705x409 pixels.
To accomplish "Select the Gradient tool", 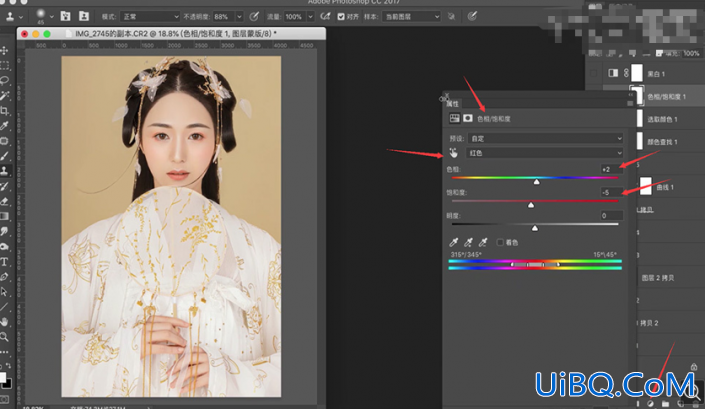I will coord(4,216).
